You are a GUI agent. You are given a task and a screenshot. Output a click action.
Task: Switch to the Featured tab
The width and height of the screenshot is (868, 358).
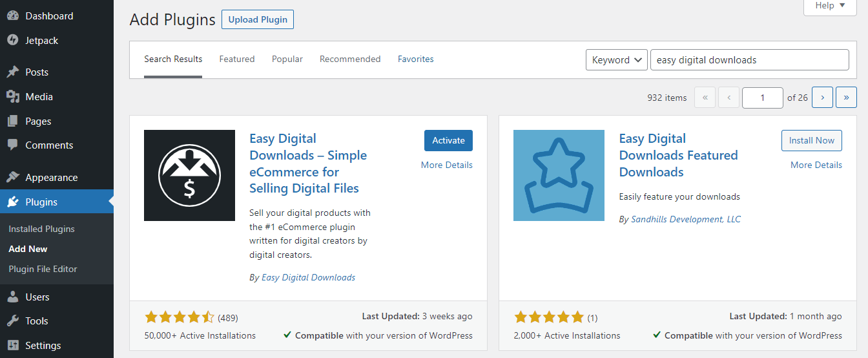pos(237,59)
